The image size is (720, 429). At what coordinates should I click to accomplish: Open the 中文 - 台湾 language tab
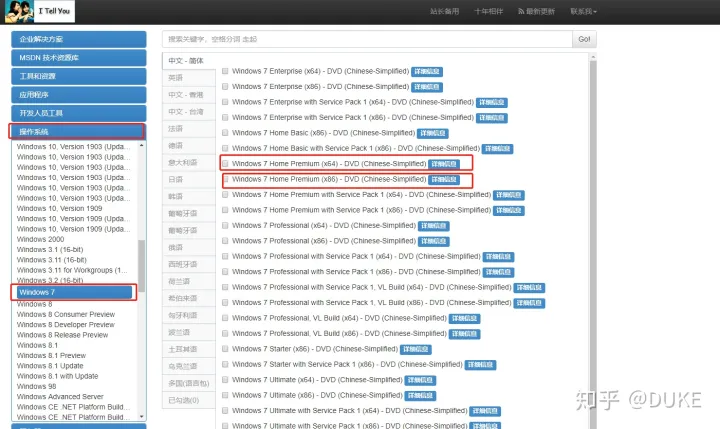(189, 112)
